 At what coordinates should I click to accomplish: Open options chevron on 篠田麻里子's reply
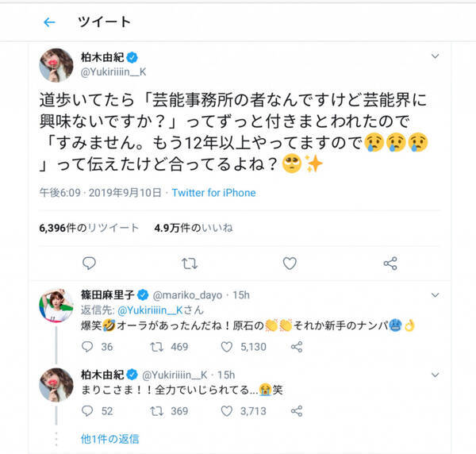(434, 296)
